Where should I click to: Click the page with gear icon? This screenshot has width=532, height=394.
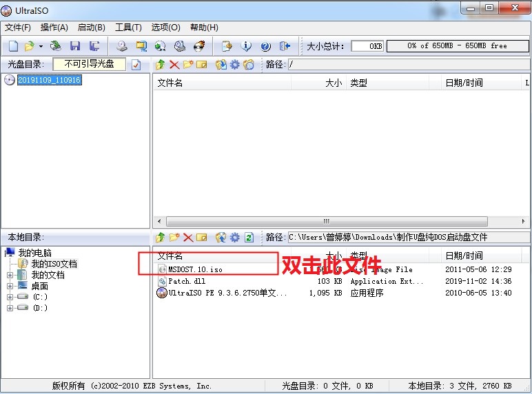(227, 45)
